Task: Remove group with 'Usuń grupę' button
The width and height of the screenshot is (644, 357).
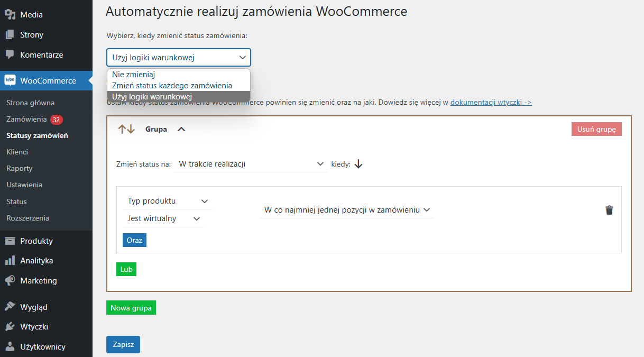Action: coord(596,129)
